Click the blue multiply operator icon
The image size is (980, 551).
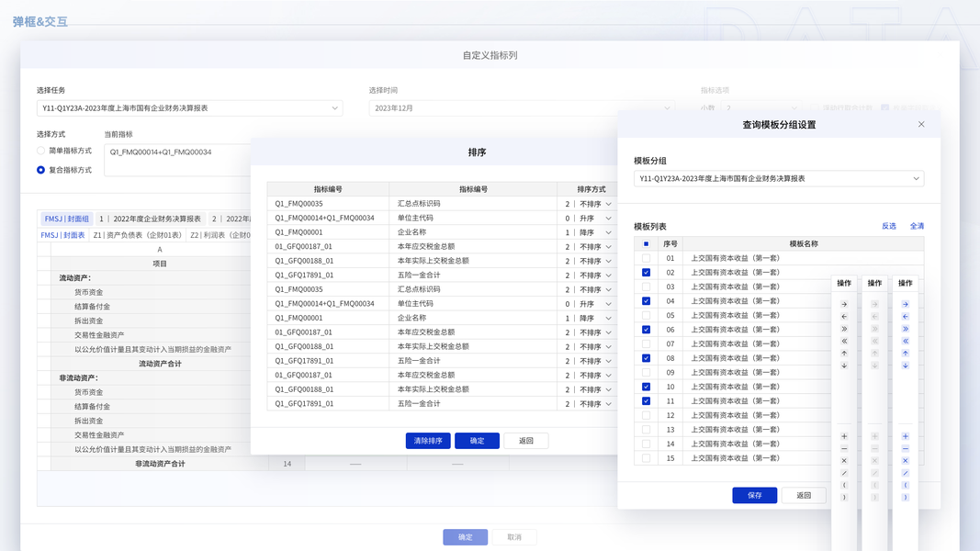click(x=905, y=460)
